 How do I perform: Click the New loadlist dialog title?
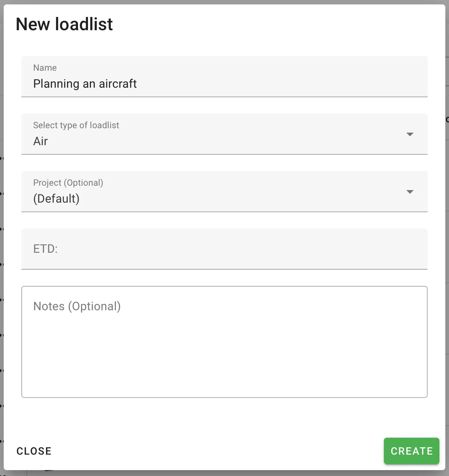(x=64, y=24)
